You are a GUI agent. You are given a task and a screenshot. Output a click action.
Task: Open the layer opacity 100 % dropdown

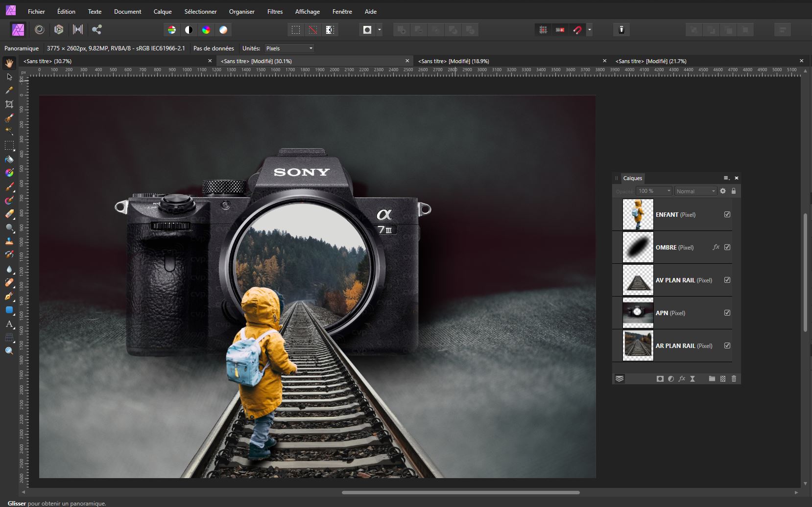click(x=654, y=191)
